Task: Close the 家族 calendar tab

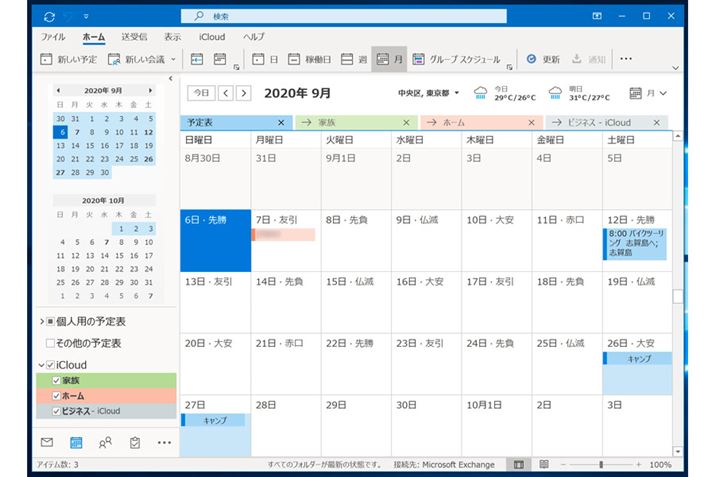Action: [406, 123]
